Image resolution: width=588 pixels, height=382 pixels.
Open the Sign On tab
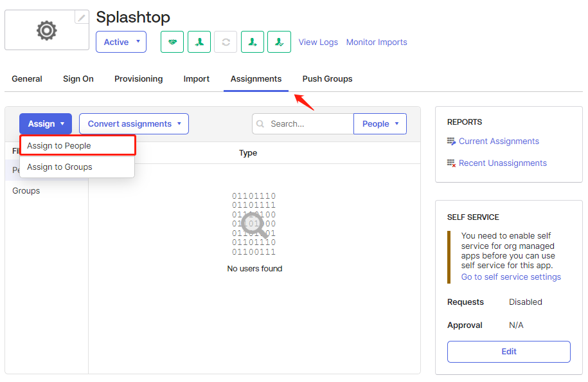tap(78, 79)
